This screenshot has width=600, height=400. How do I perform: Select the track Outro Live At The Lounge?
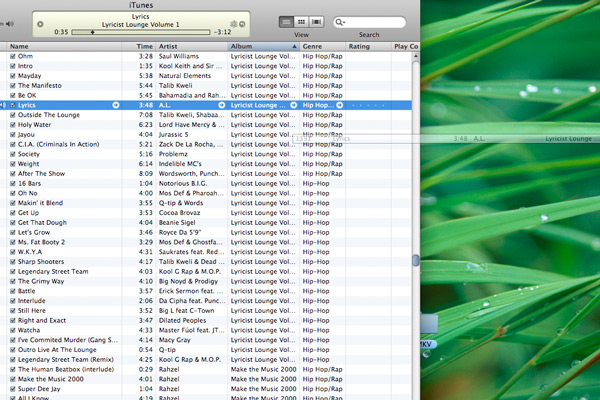[57, 349]
